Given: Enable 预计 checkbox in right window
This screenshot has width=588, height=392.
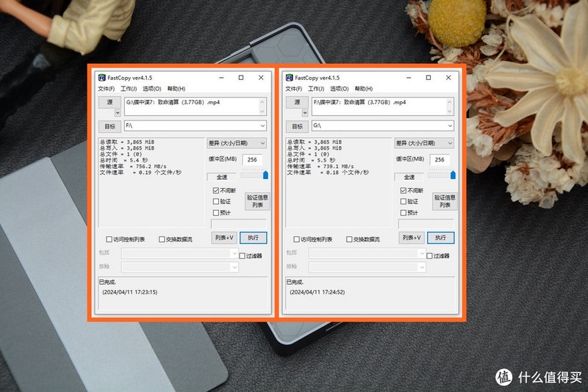Looking at the screenshot, I should click(404, 213).
